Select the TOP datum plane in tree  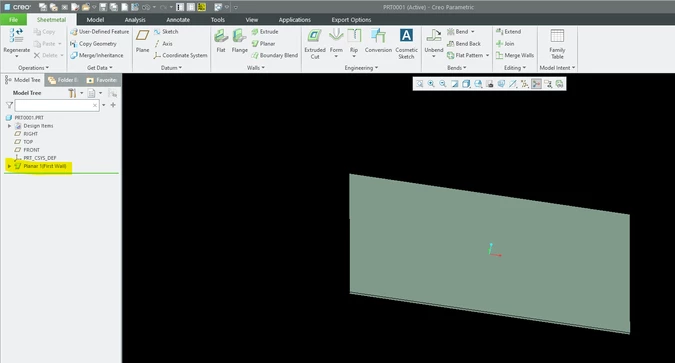(28, 142)
